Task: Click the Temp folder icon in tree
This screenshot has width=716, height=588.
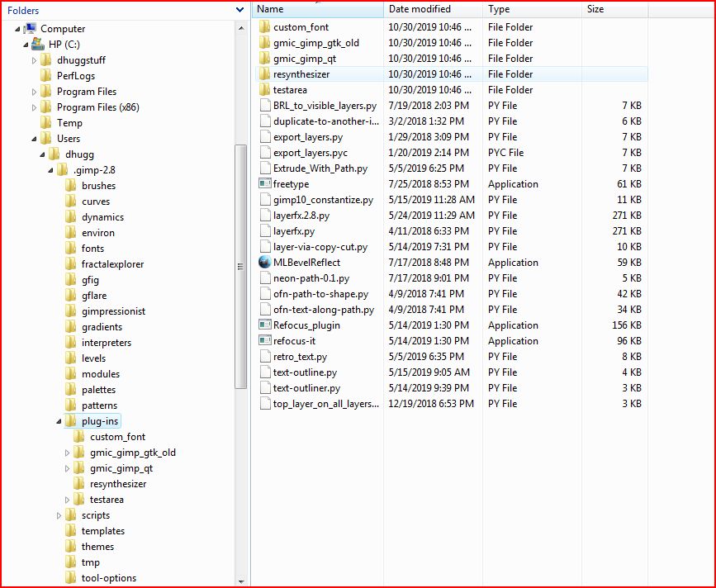Action: pyautogui.click(x=45, y=123)
